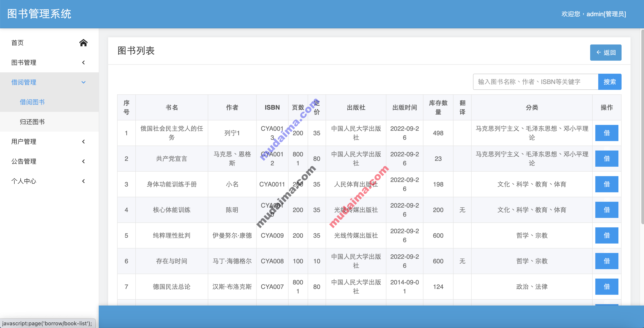Screen dimensions: 644x328
Task: Click the 作者 column header
Action: 232,107
